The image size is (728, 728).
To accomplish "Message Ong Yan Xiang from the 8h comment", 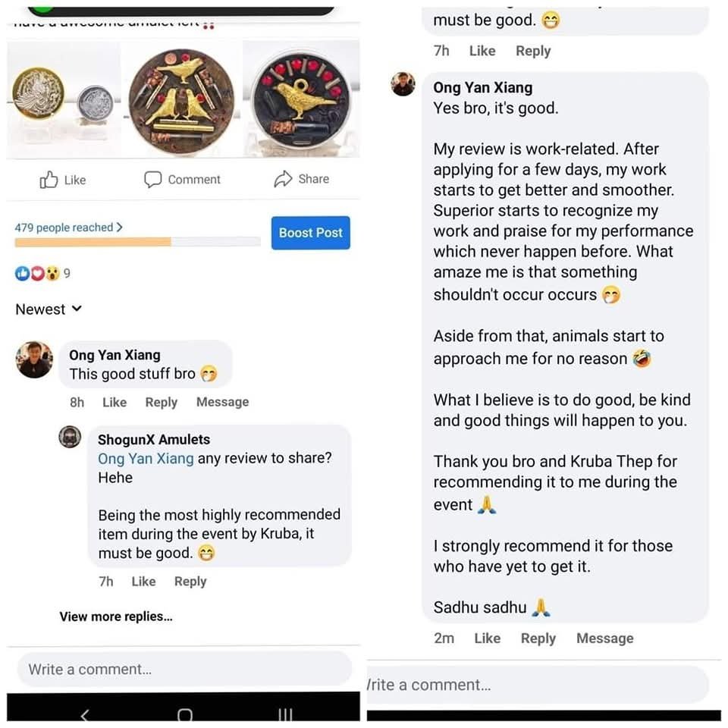I will [x=222, y=402].
